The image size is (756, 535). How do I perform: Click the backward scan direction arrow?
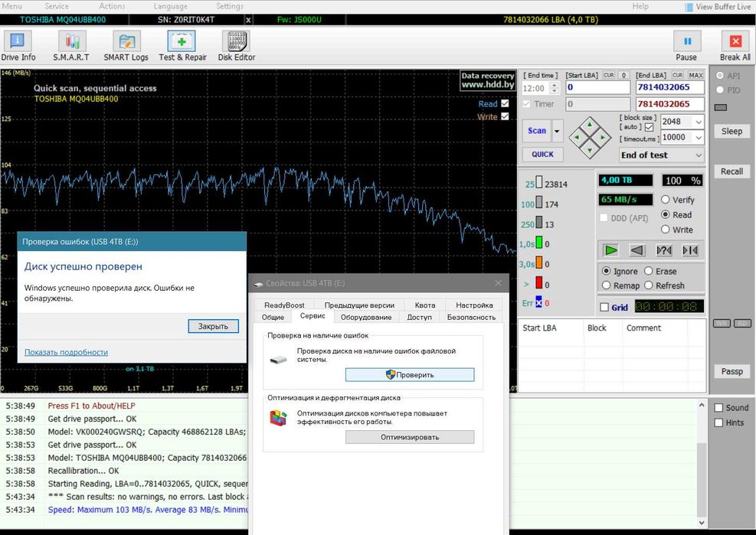coord(637,250)
